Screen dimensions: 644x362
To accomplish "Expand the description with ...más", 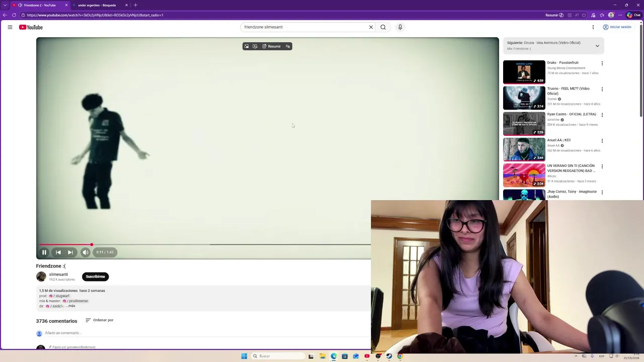I will click(70, 306).
